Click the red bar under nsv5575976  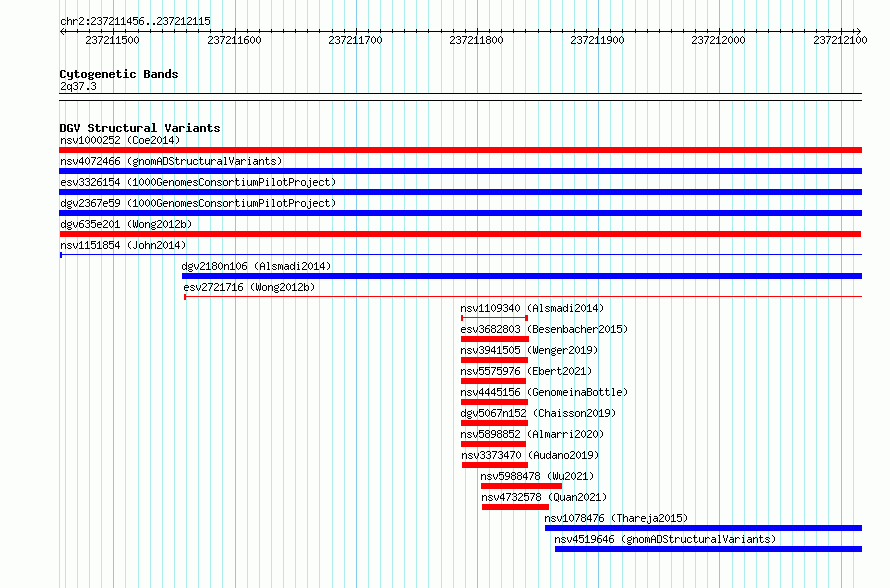(x=493, y=381)
